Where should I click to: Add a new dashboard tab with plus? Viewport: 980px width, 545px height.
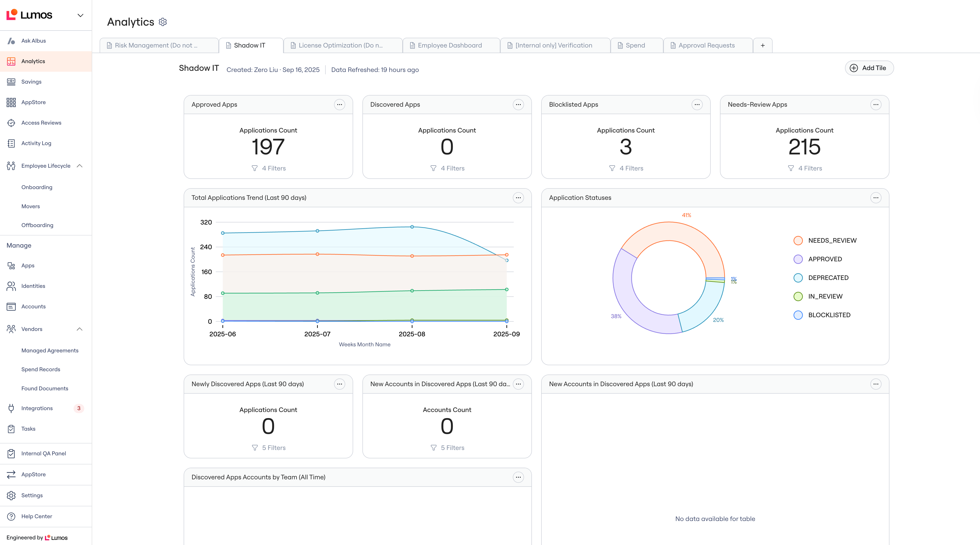tap(763, 45)
